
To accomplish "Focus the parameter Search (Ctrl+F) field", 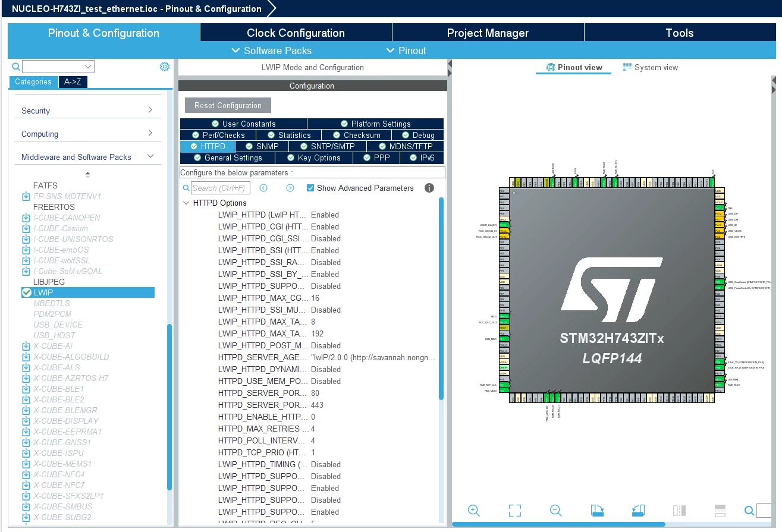I will click(x=221, y=188).
